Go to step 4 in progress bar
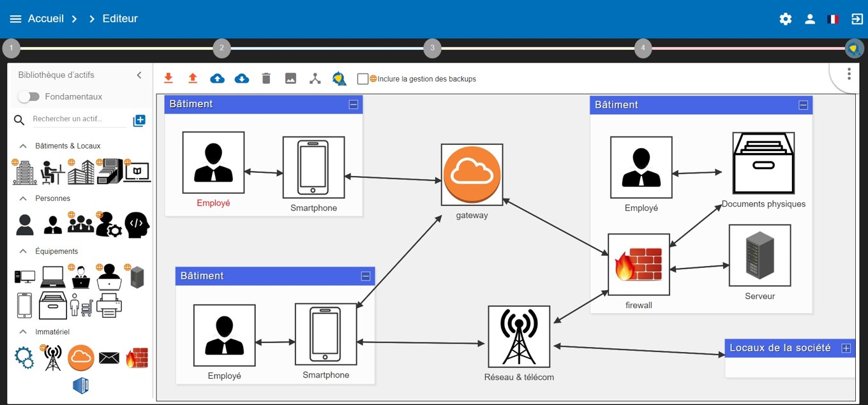This screenshot has height=405, width=868. 643,48
